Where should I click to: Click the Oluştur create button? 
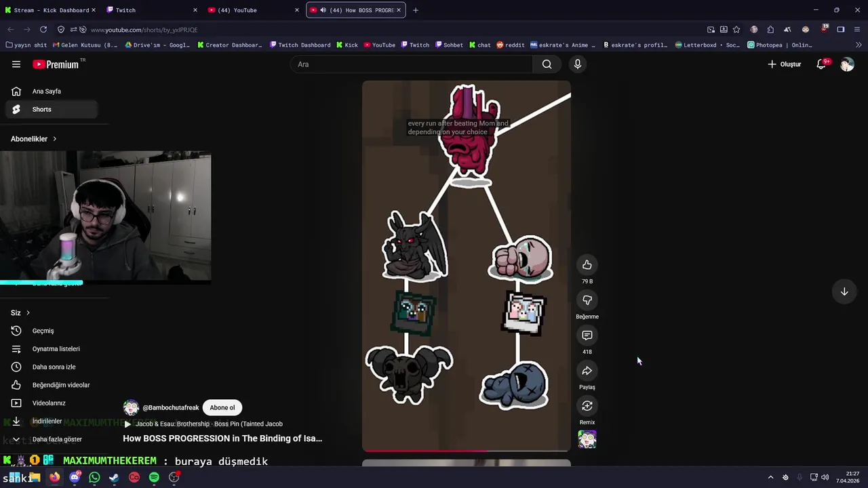point(785,64)
